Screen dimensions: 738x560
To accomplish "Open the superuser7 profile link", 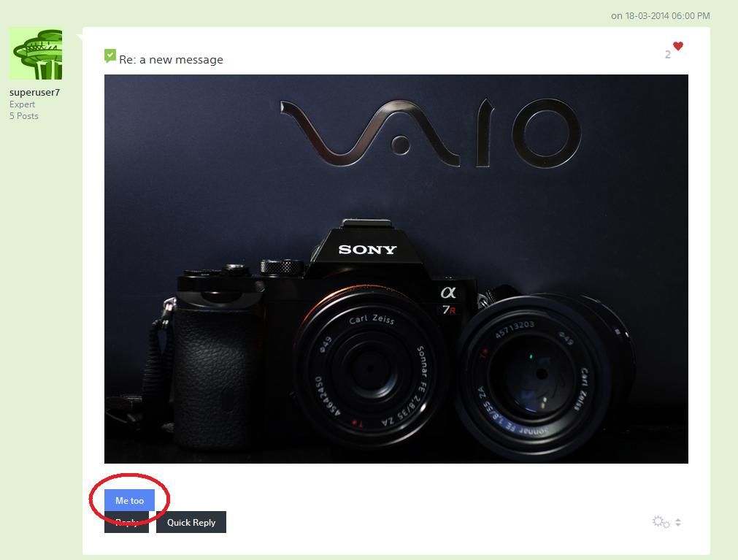I will click(34, 92).
